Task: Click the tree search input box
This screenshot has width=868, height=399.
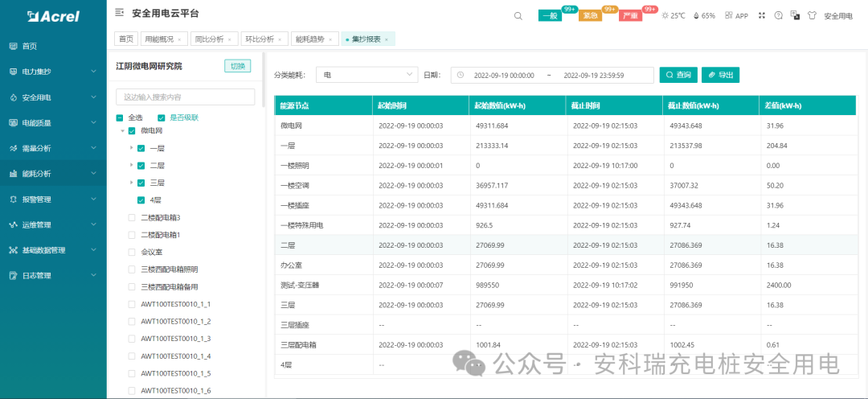Action: (186, 97)
